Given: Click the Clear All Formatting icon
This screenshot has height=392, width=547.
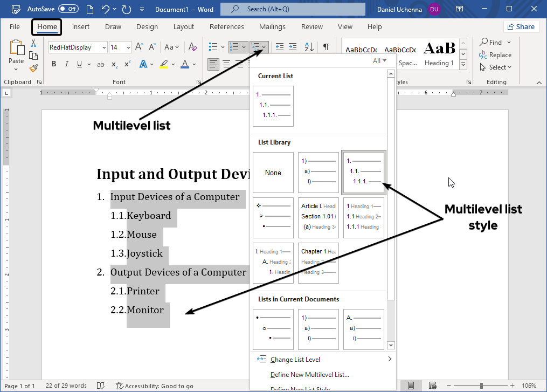Looking at the screenshot, I should tap(193, 47).
